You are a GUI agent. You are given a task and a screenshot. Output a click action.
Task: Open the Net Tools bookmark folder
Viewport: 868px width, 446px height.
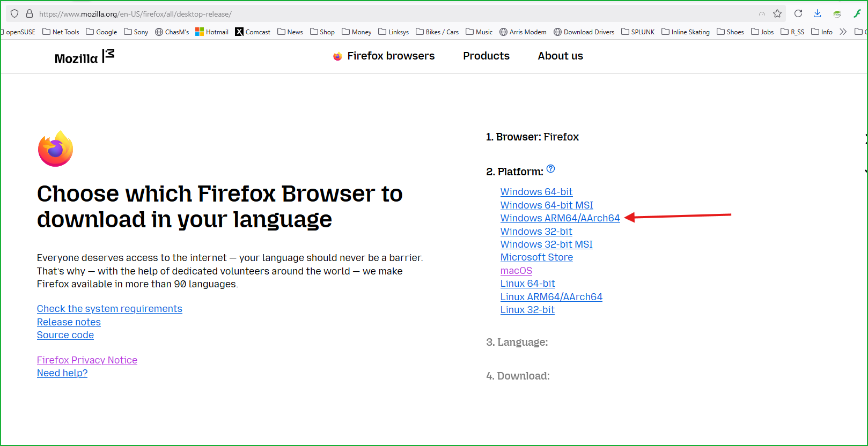coord(61,32)
